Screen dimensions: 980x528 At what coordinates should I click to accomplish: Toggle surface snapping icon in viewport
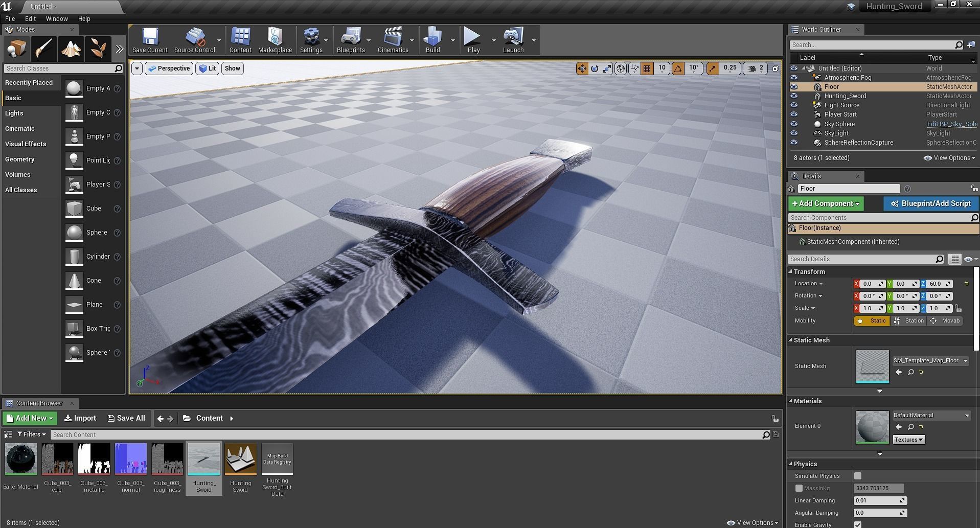pos(634,68)
